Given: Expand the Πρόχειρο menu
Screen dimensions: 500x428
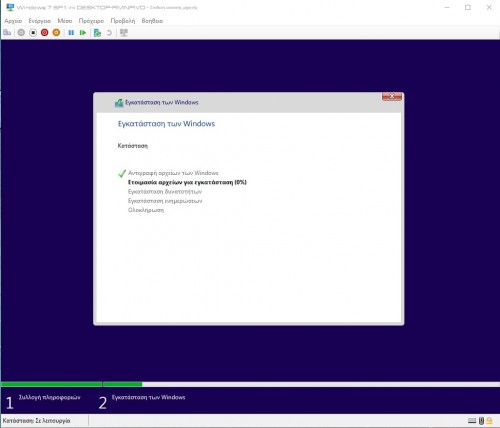Looking at the screenshot, I should [x=91, y=21].
